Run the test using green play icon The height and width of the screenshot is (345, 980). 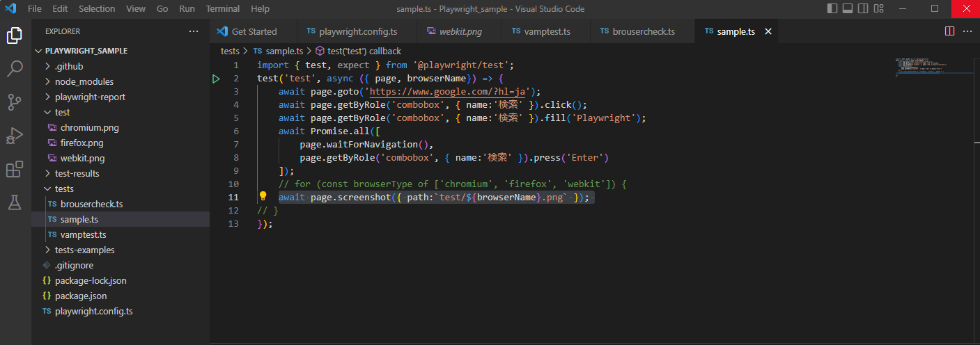(x=216, y=79)
